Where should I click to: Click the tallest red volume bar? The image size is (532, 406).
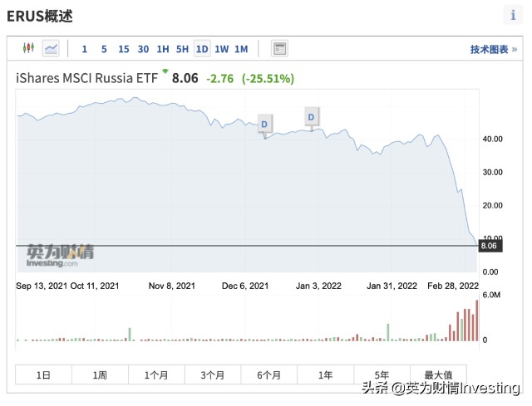pyautogui.click(x=476, y=320)
